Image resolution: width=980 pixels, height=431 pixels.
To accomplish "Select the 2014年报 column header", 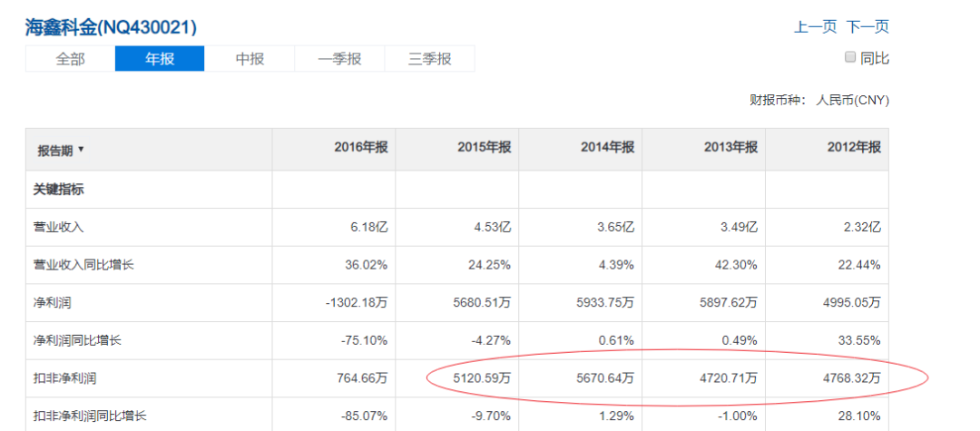I will point(607,147).
